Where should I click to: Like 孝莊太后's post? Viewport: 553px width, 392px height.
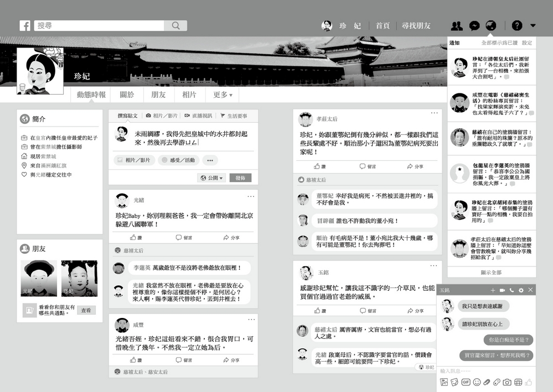point(320,166)
